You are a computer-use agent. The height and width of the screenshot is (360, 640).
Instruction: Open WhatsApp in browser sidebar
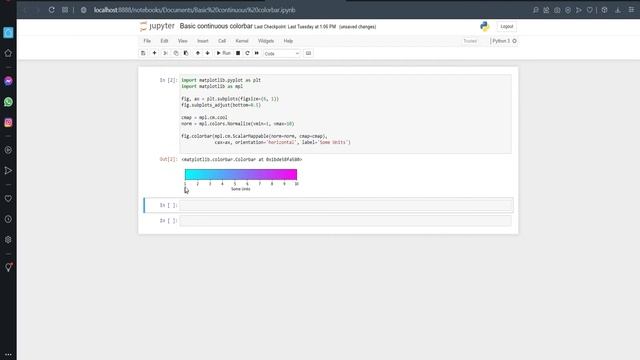coord(8,102)
